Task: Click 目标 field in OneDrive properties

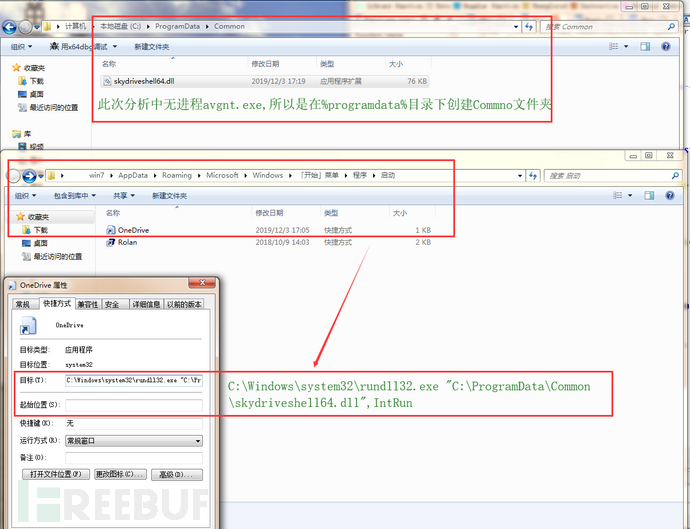Action: (x=134, y=380)
